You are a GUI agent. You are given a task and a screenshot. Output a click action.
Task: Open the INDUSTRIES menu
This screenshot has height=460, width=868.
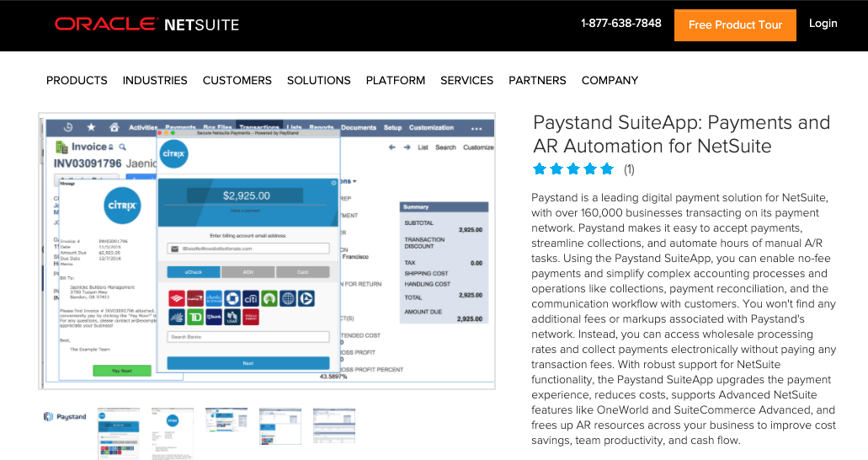click(x=155, y=80)
